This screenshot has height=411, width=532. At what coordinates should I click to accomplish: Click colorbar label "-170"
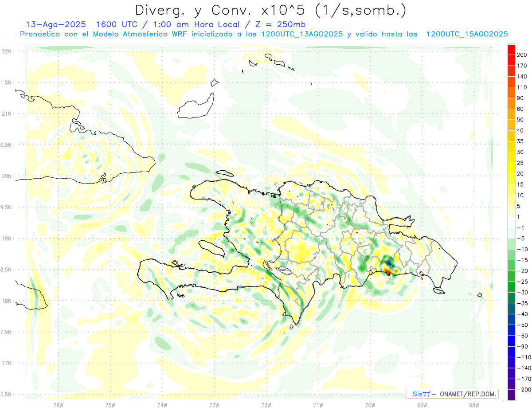[525, 379]
